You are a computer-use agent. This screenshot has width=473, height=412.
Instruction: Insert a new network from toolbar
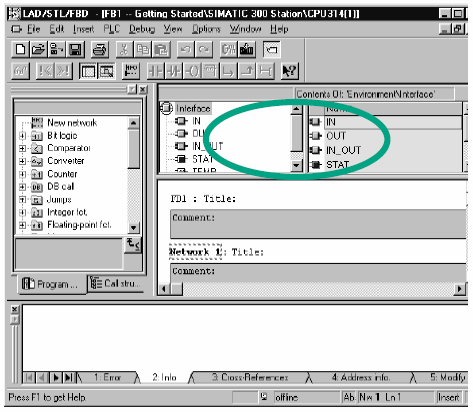[131, 71]
